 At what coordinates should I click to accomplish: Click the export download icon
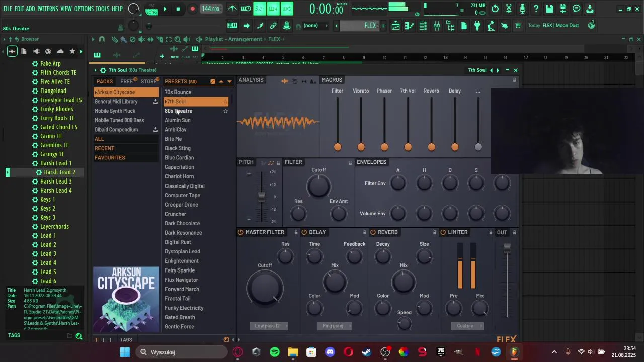pyautogui.click(x=590, y=9)
